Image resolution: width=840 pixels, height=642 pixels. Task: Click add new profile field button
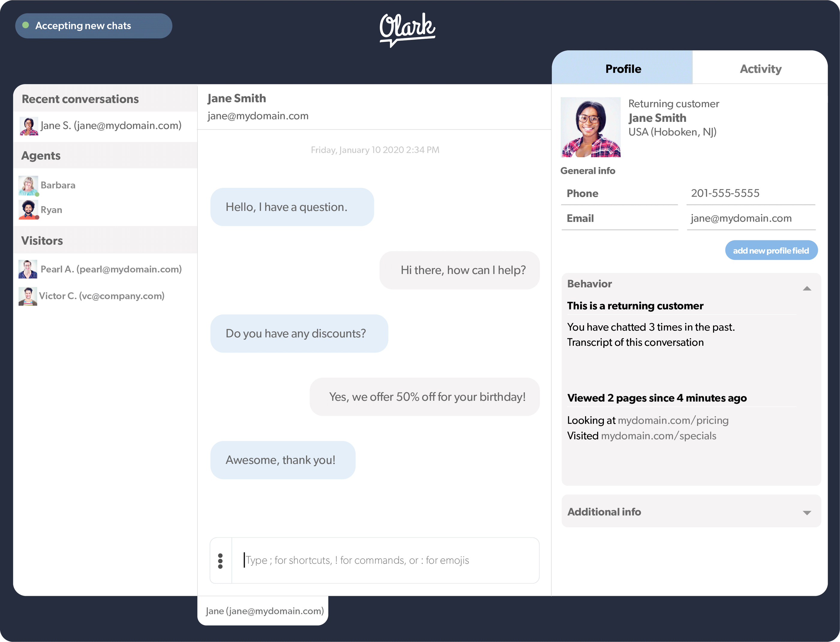pos(771,250)
